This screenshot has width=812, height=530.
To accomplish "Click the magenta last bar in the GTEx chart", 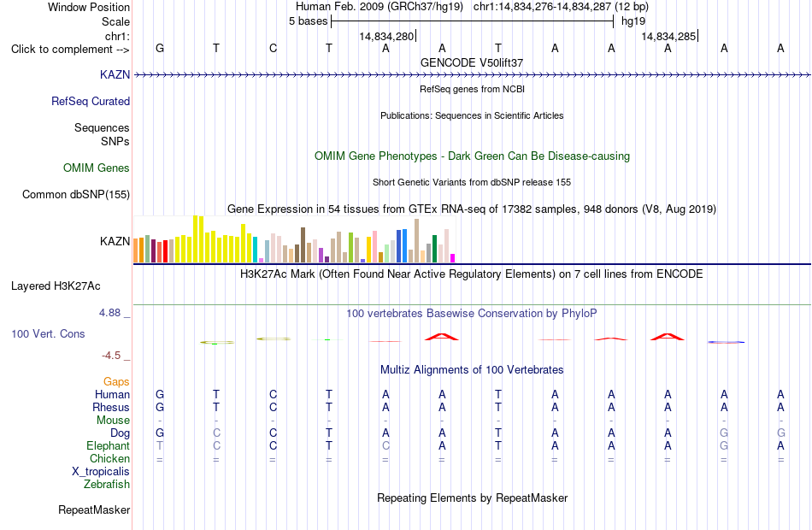I will [453, 258].
